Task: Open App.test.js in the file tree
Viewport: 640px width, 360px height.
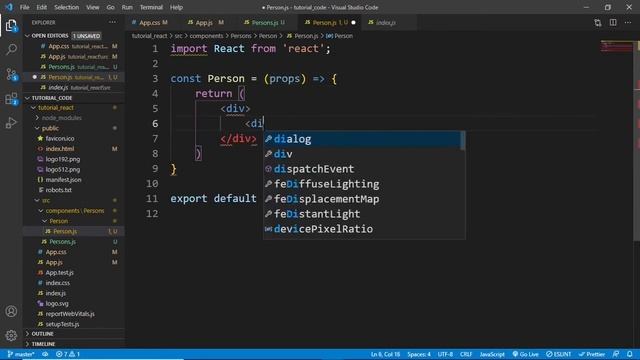Action: (73, 273)
